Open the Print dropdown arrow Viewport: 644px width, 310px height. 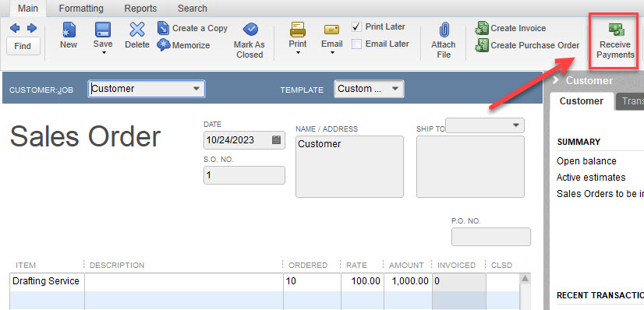click(x=298, y=52)
